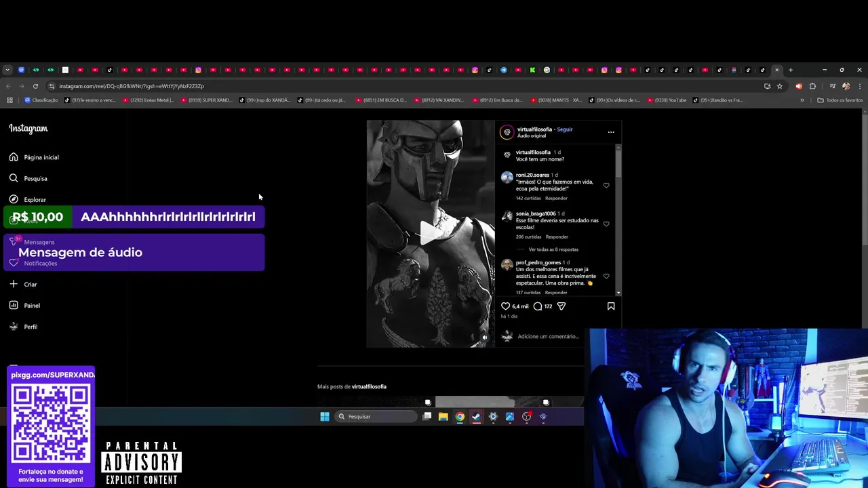Open the Windows Start button
The width and height of the screenshot is (868, 488).
[324, 417]
